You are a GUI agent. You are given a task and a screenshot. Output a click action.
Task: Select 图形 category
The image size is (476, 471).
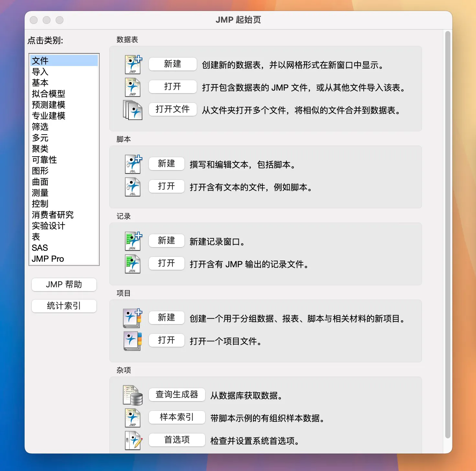coord(64,170)
